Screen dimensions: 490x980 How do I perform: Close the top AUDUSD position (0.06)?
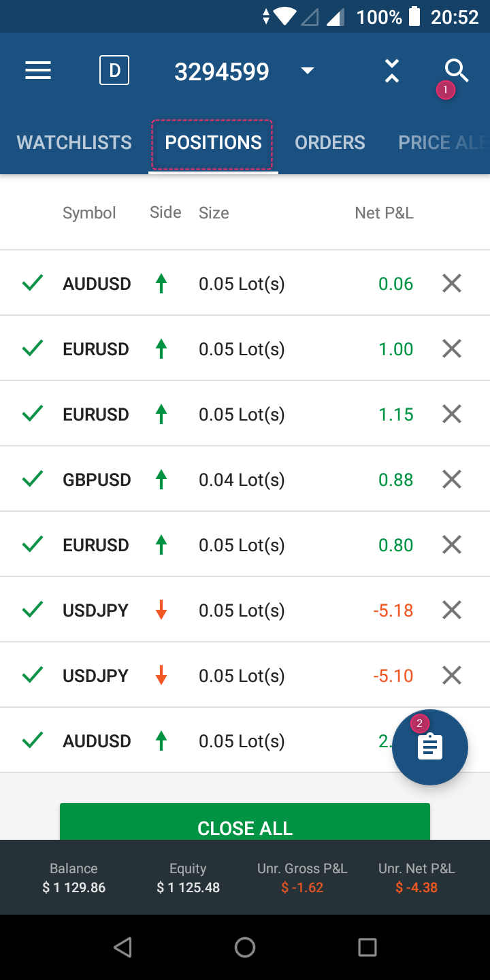click(452, 284)
